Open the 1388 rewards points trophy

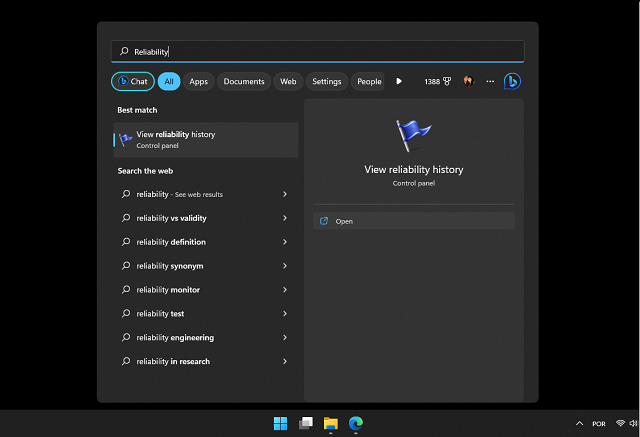(438, 81)
